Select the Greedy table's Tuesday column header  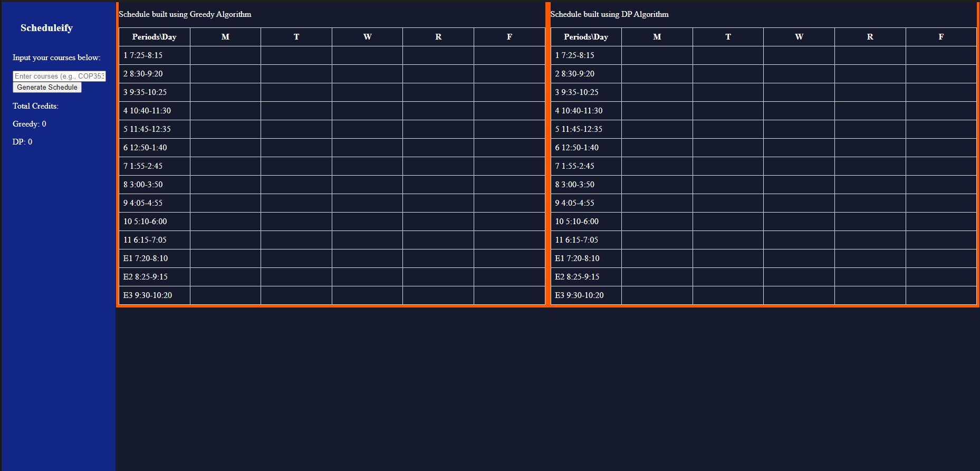(x=296, y=37)
